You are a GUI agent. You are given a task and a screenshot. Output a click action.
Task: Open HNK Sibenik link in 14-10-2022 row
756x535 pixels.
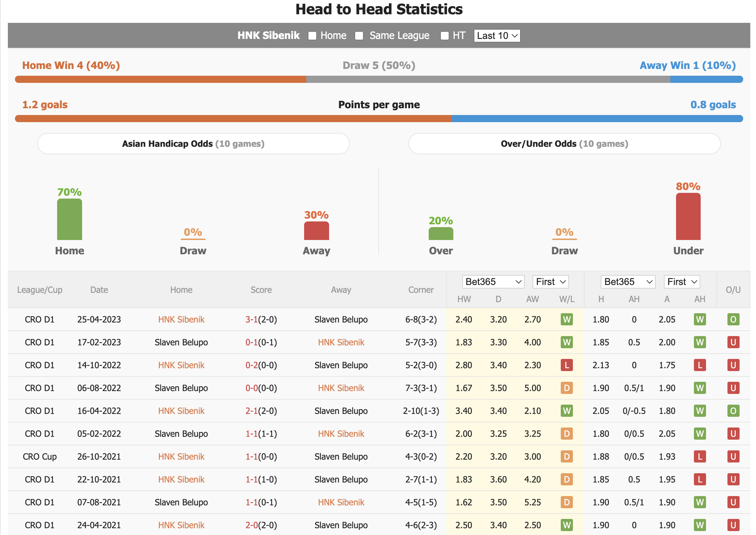click(181, 365)
